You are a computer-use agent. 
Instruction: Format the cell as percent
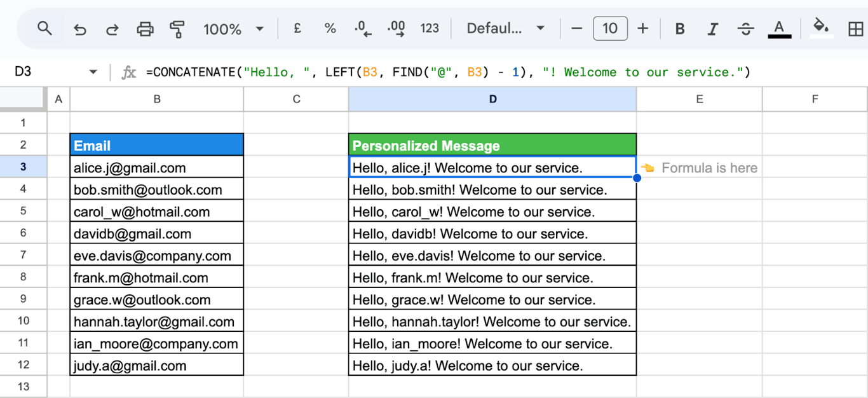tap(330, 28)
